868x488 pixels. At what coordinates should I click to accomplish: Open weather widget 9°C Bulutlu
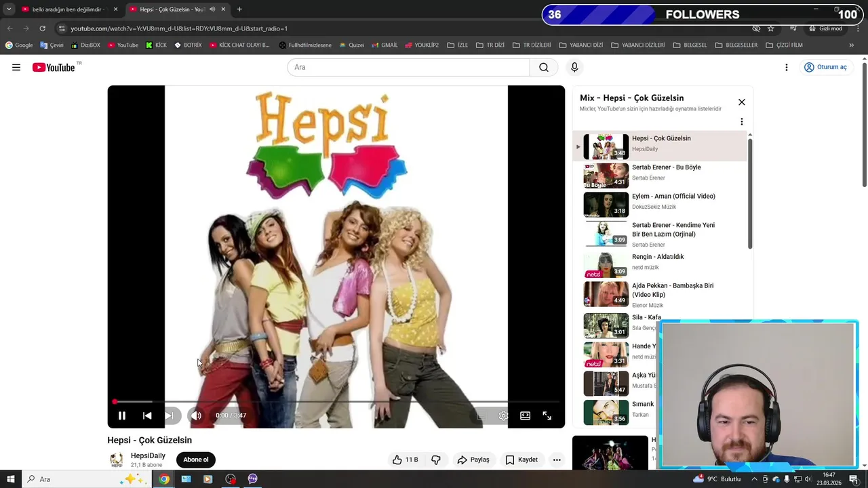coord(717,479)
